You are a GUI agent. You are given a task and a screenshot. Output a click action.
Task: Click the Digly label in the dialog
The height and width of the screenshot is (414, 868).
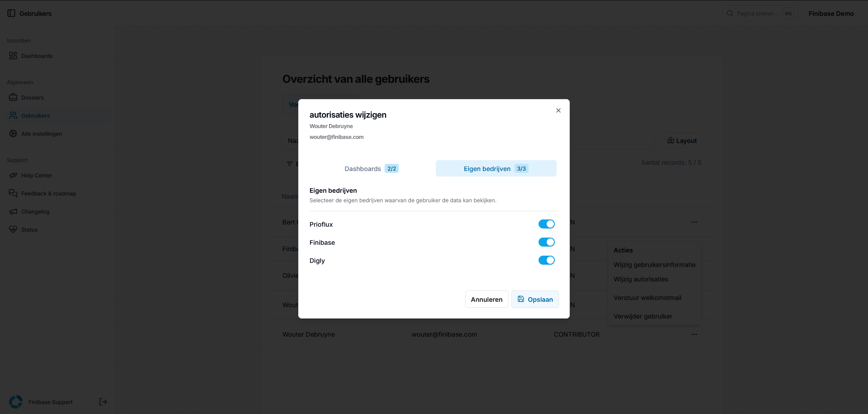(x=317, y=261)
